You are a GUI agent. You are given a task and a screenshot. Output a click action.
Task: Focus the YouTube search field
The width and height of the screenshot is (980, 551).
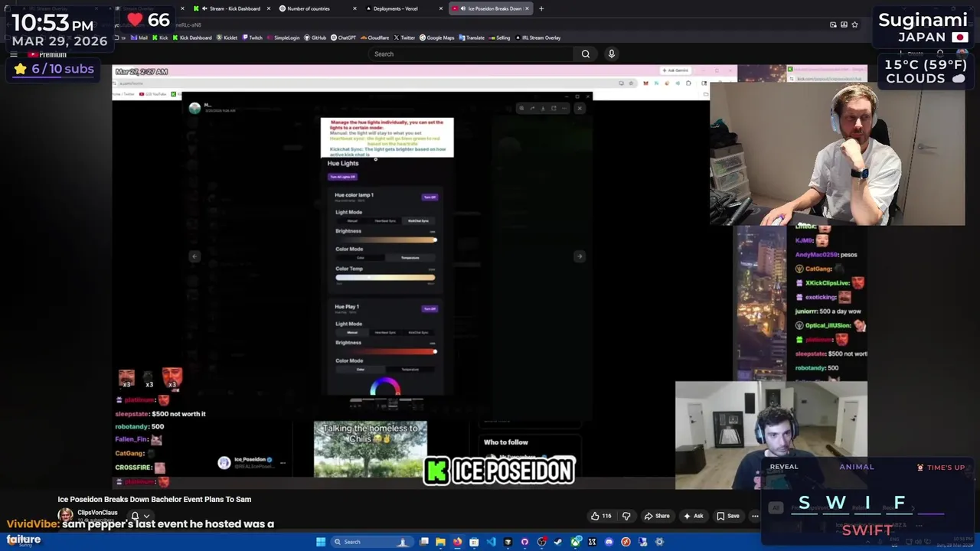471,54
